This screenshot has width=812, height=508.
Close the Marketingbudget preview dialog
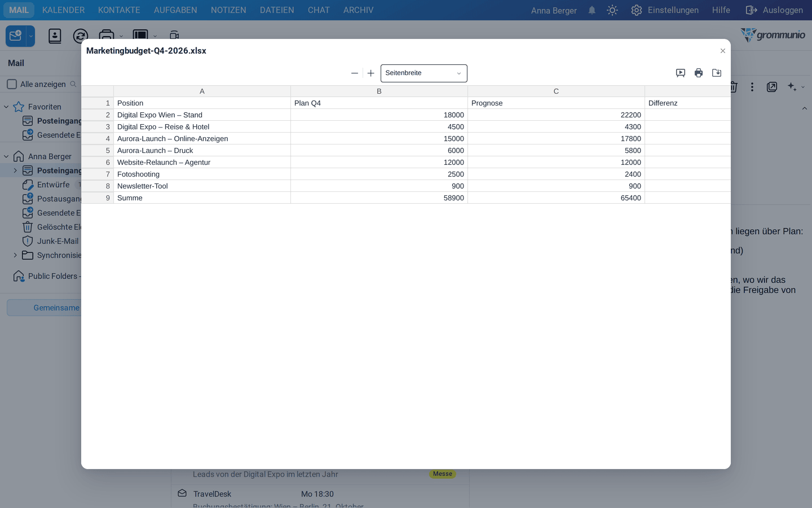point(723,51)
